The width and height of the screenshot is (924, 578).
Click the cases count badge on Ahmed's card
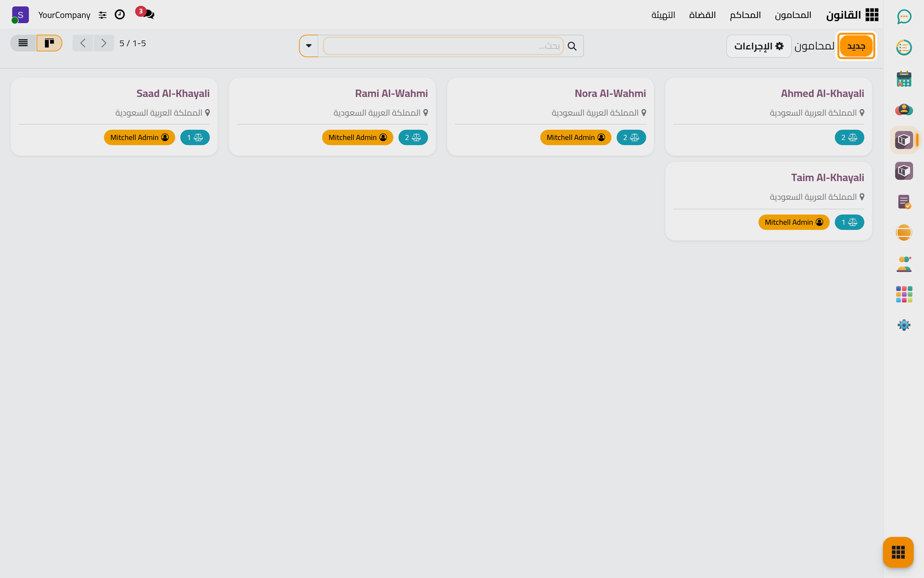point(849,138)
